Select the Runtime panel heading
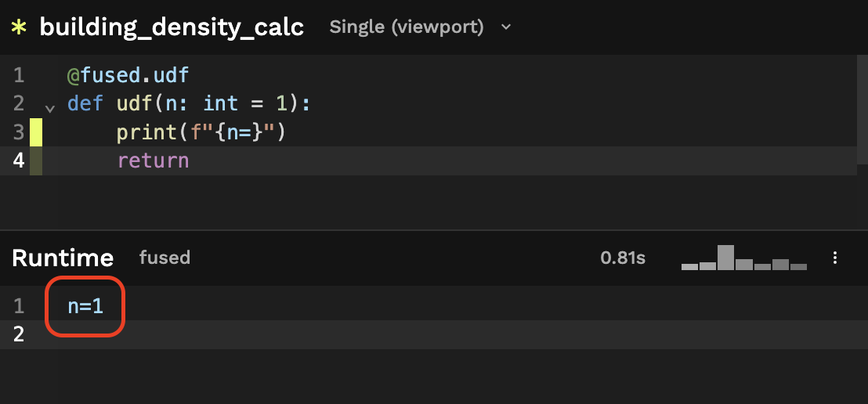The width and height of the screenshot is (868, 404). pyautogui.click(x=63, y=258)
